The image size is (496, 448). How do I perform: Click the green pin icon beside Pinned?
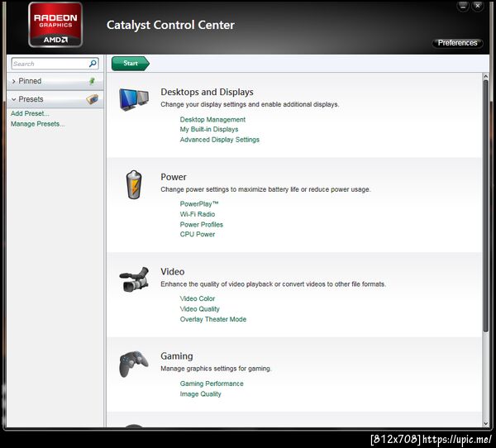92,81
